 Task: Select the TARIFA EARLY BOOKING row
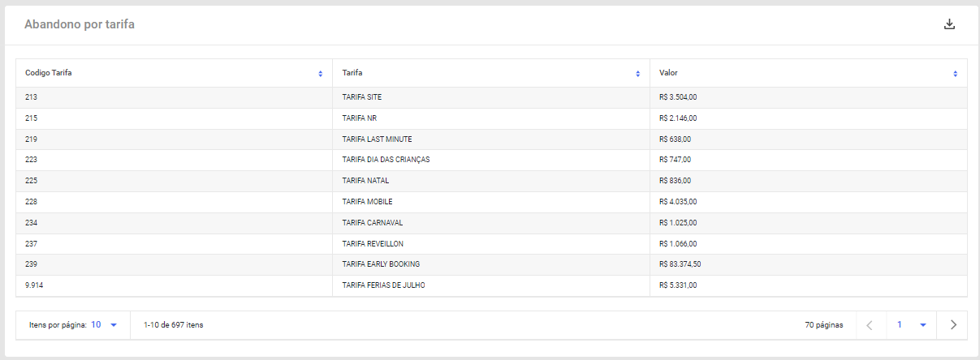pyautogui.click(x=491, y=264)
